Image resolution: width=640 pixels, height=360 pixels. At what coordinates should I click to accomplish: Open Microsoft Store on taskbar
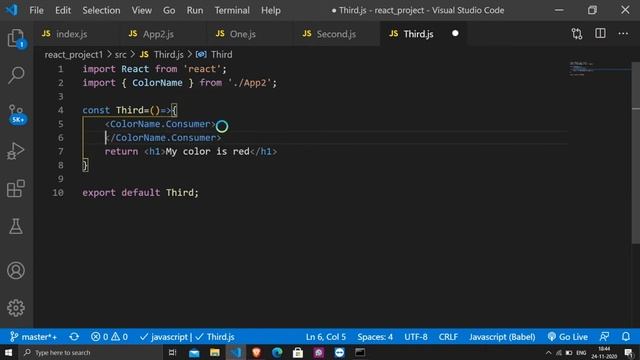coord(298,352)
